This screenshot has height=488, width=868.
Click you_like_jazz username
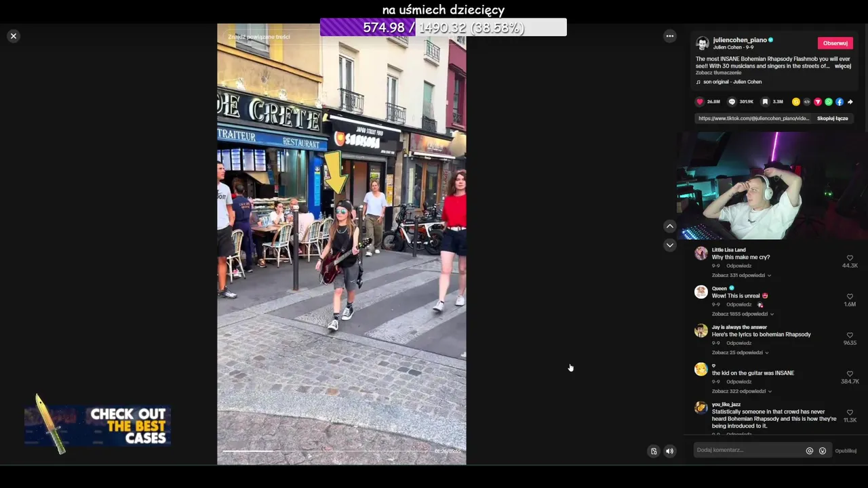tap(726, 405)
